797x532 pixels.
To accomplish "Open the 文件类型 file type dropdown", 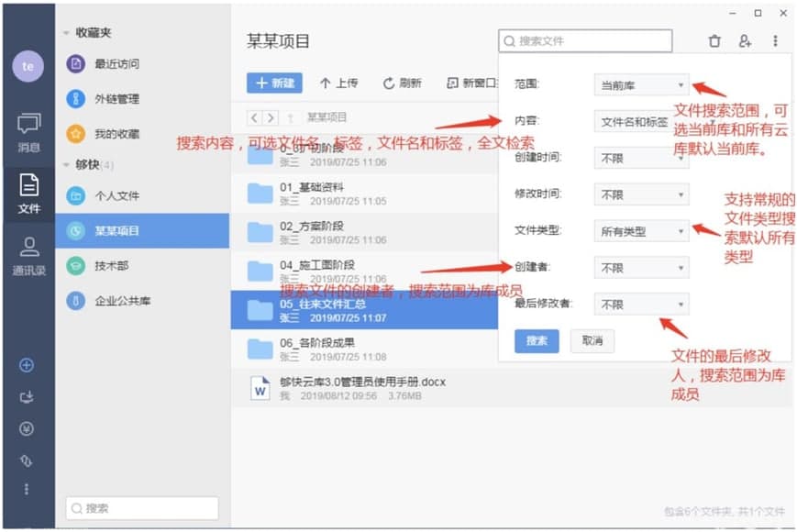I will [640, 232].
